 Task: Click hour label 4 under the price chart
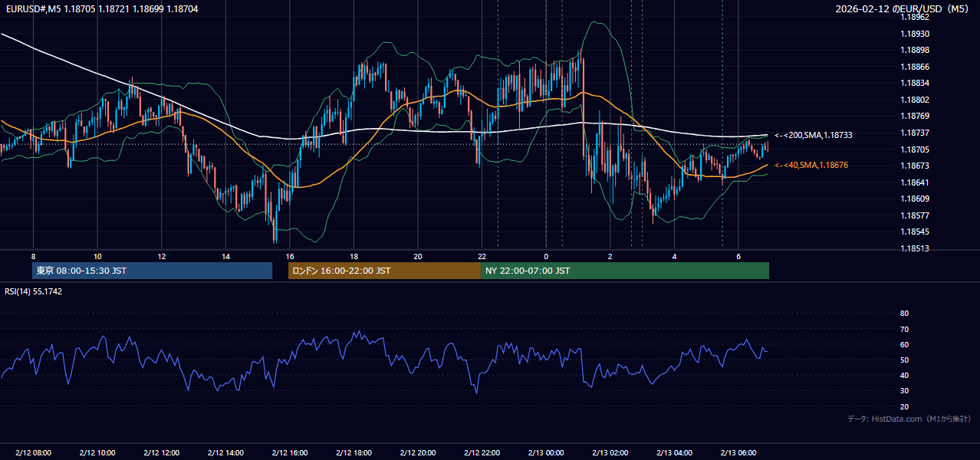674,255
